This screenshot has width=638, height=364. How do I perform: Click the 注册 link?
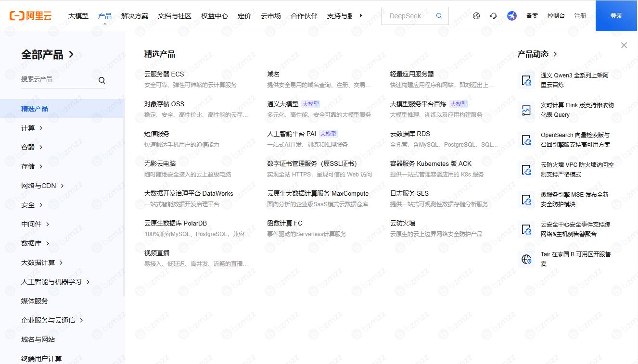click(x=580, y=16)
